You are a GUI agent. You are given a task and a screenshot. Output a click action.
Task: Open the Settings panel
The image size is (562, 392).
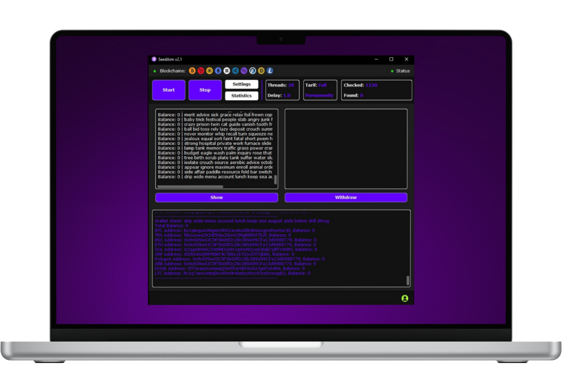pyautogui.click(x=242, y=84)
